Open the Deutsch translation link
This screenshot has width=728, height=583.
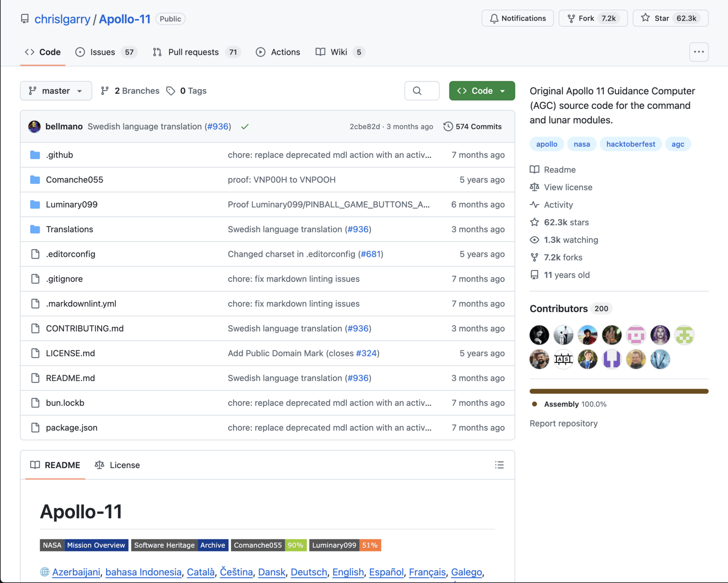(x=309, y=572)
